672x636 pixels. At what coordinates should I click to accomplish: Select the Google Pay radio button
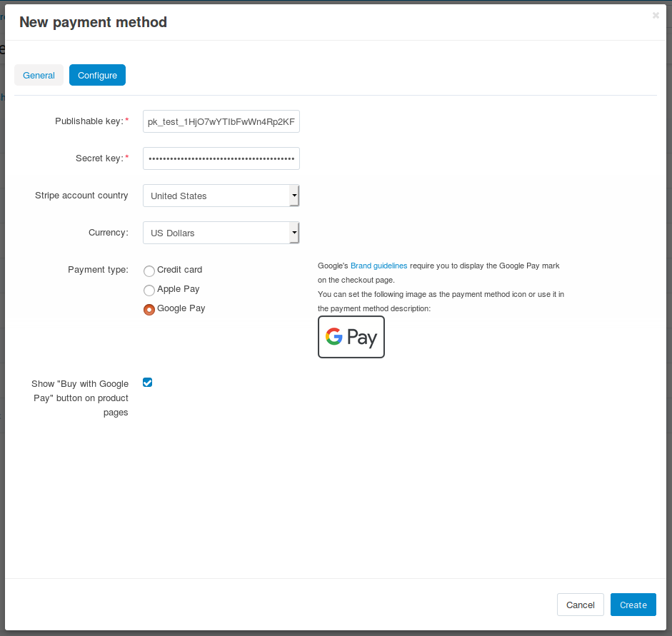click(149, 310)
